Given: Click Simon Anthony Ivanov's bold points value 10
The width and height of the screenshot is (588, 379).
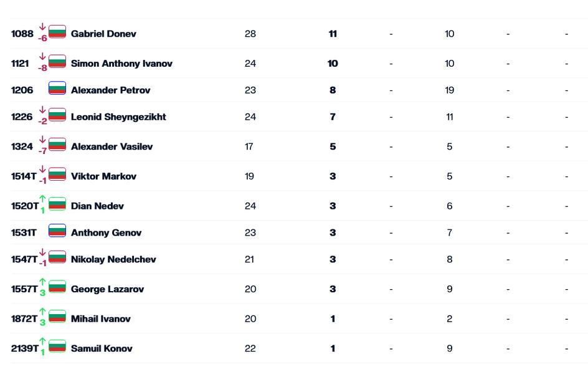Looking at the screenshot, I should pyautogui.click(x=333, y=64).
